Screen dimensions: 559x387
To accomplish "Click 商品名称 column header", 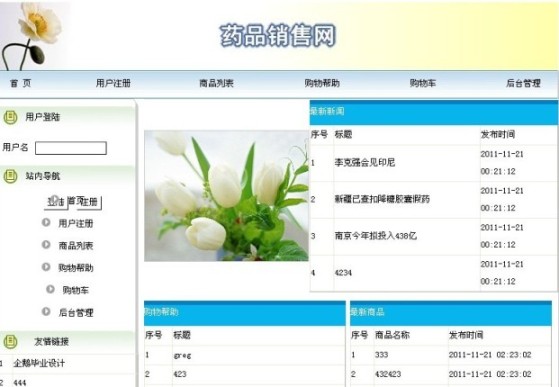I will click(392, 335).
